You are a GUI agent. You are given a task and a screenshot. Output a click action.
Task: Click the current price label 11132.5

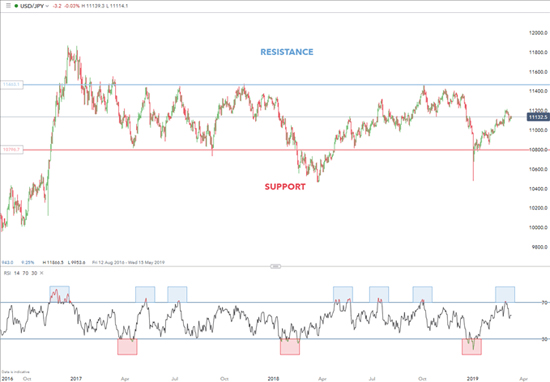538,117
